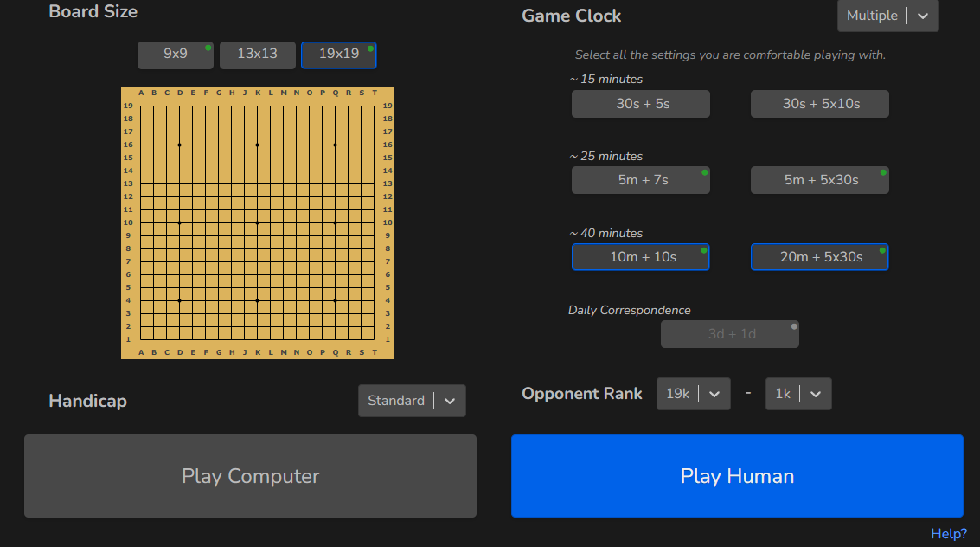
Task: Click the bottom-right star point at Q4
Action: click(336, 300)
